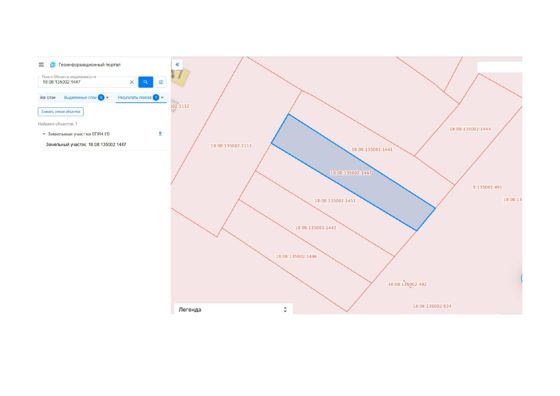Run search with the blue magnifier button
Screen dimensions: 560x396
pyautogui.click(x=145, y=82)
